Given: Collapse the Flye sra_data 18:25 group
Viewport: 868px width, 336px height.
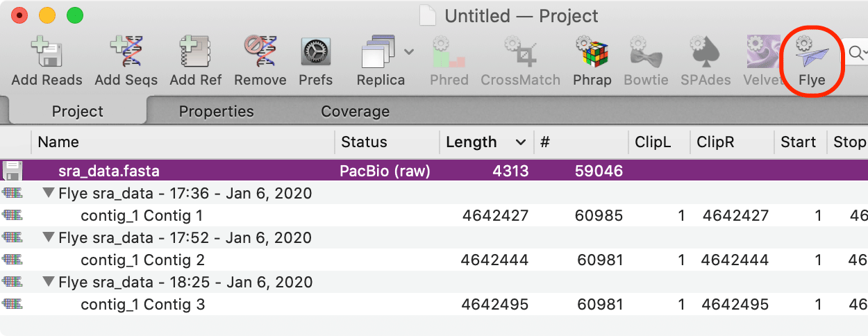Looking at the screenshot, I should [x=49, y=282].
